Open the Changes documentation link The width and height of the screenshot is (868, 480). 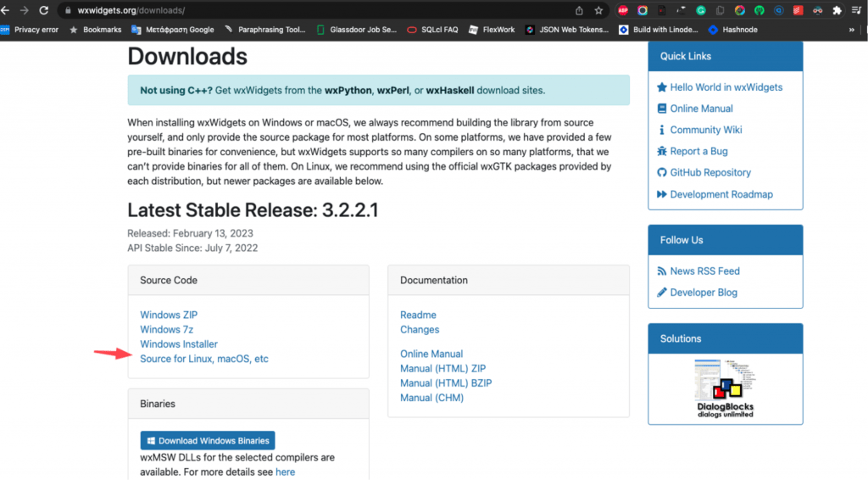(420, 329)
